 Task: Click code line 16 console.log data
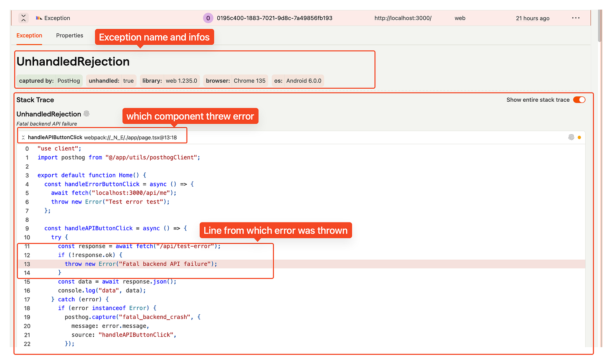[x=102, y=291]
